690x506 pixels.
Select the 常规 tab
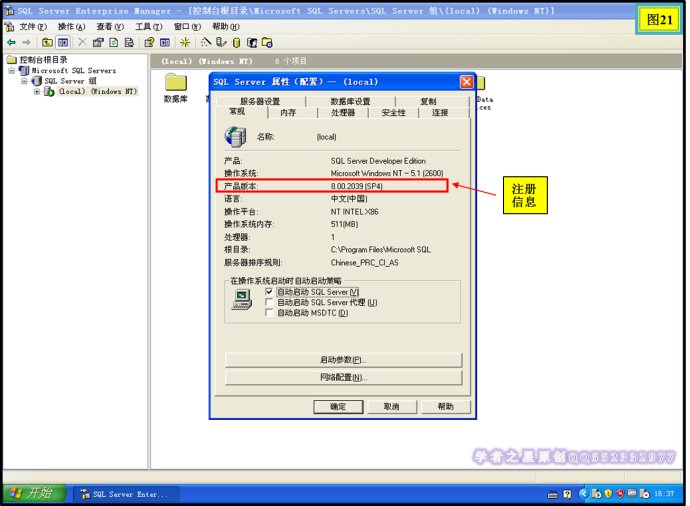click(238, 112)
